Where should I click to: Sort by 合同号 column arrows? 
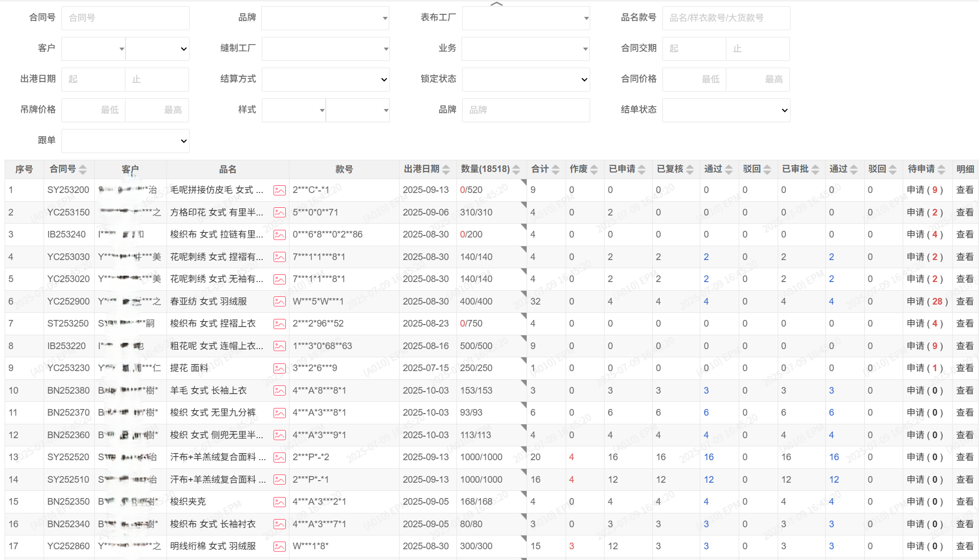(83, 169)
